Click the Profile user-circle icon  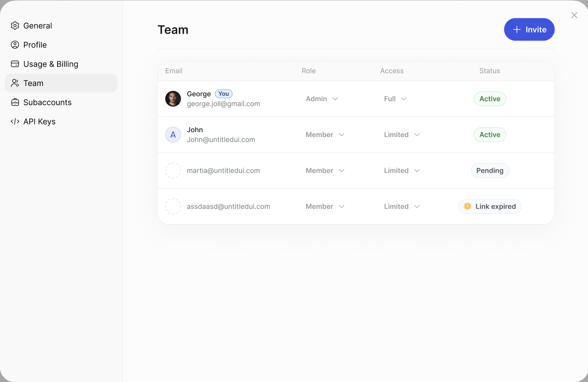pos(15,45)
